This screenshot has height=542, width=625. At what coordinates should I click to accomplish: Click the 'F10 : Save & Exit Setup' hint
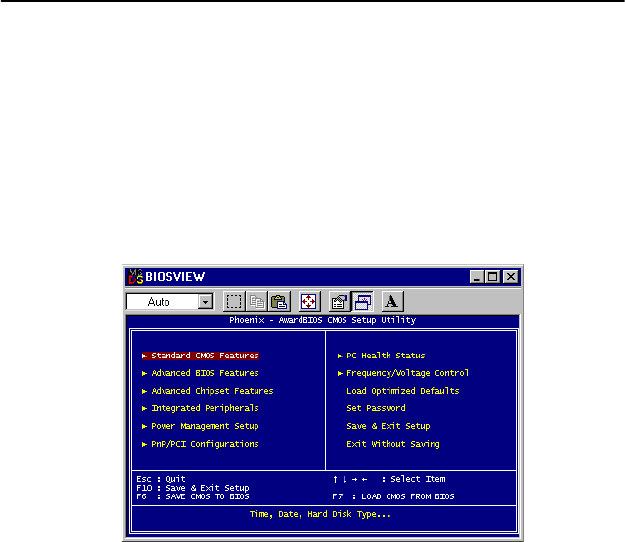point(193,488)
